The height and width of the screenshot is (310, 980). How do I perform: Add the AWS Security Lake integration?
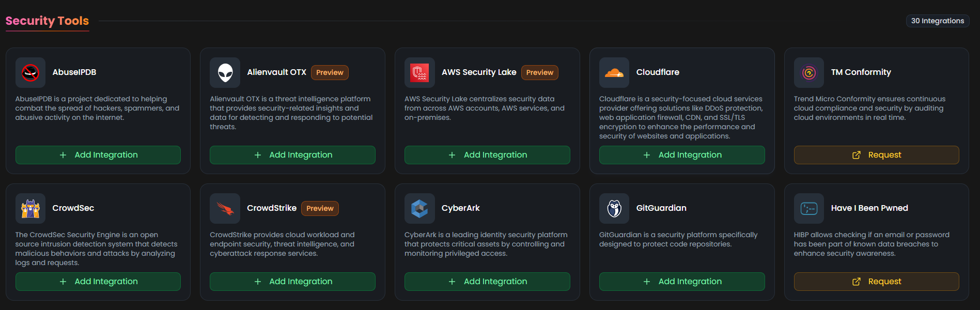[x=487, y=155]
